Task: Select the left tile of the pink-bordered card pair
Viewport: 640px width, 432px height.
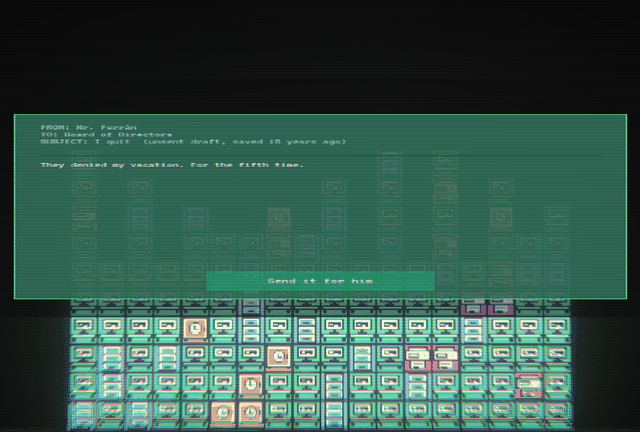Action: (418, 357)
